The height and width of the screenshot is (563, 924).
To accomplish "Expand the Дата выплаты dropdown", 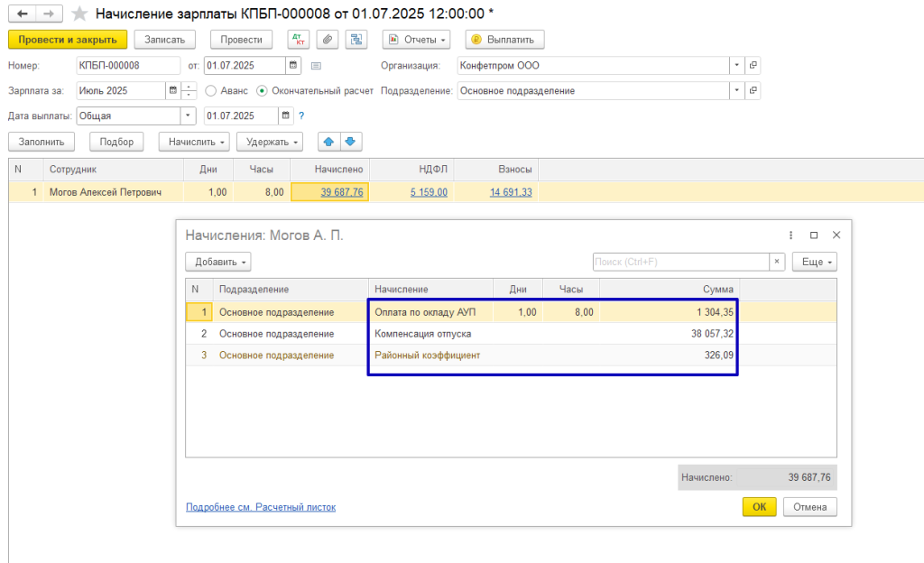I will click(x=188, y=115).
